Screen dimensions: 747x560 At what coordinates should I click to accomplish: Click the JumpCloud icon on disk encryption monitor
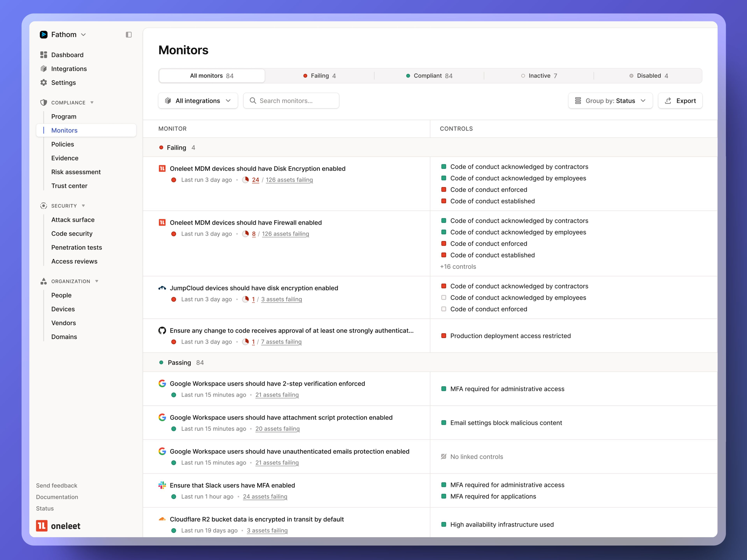coord(162,288)
